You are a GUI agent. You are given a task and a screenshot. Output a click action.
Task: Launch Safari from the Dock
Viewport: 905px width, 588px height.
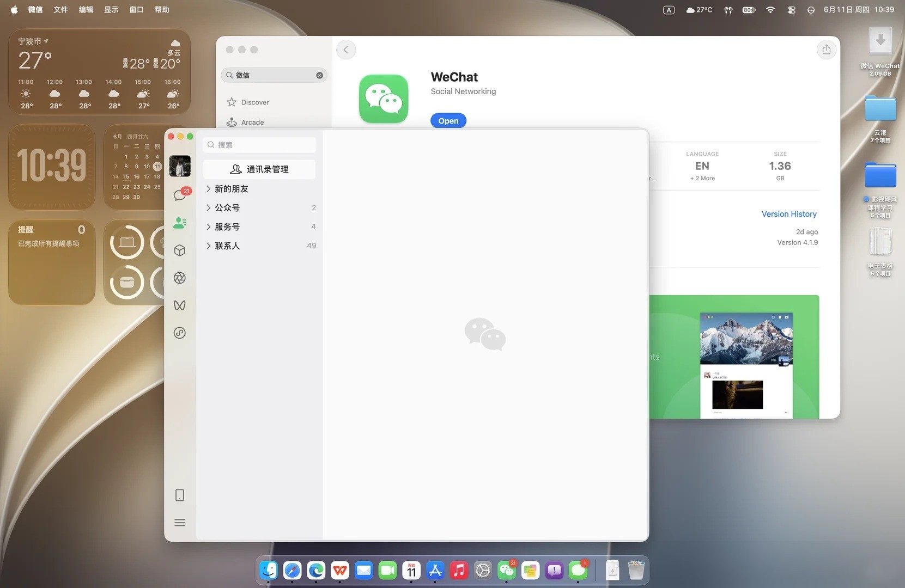(293, 570)
